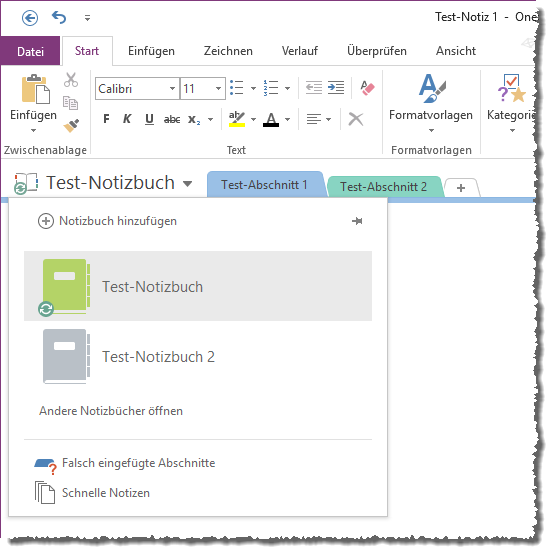Viewport: 554px width, 555px height.
Task: Switch to the Start ribbon tab
Action: tap(87, 51)
